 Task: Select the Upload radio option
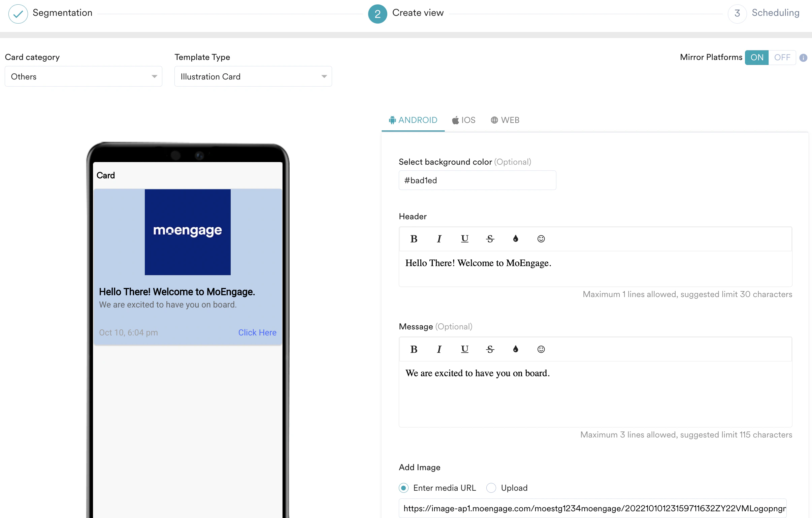click(491, 488)
